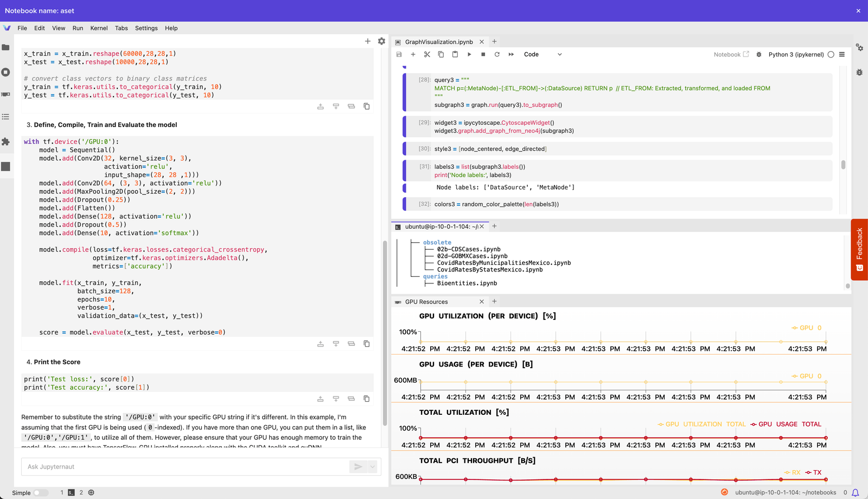Image resolution: width=868 pixels, height=499 pixels.
Task: Restart kernel and run all cells
Action: 511,54
